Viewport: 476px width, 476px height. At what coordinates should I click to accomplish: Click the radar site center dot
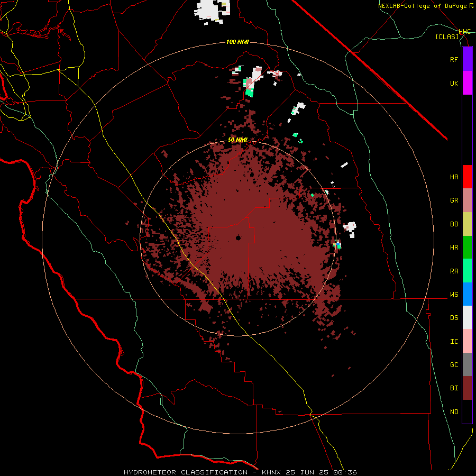coord(239,238)
